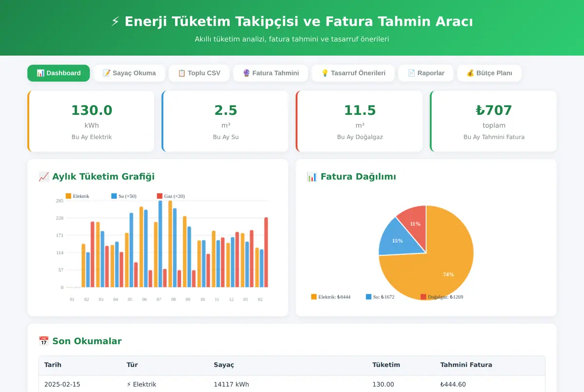Click the lightning icon in the Elektrik row
Viewport: 584px width, 392px height.
click(x=128, y=384)
